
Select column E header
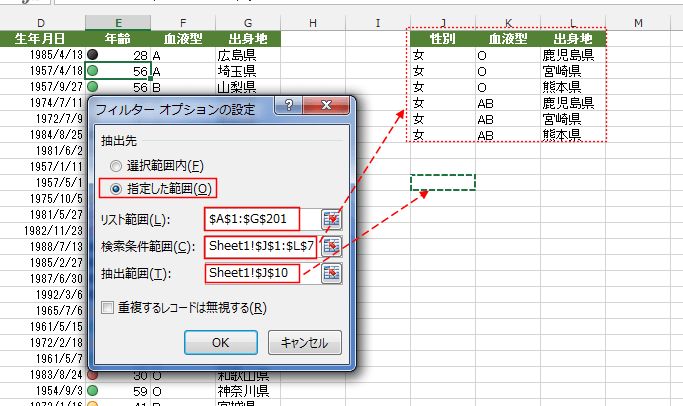(x=118, y=23)
